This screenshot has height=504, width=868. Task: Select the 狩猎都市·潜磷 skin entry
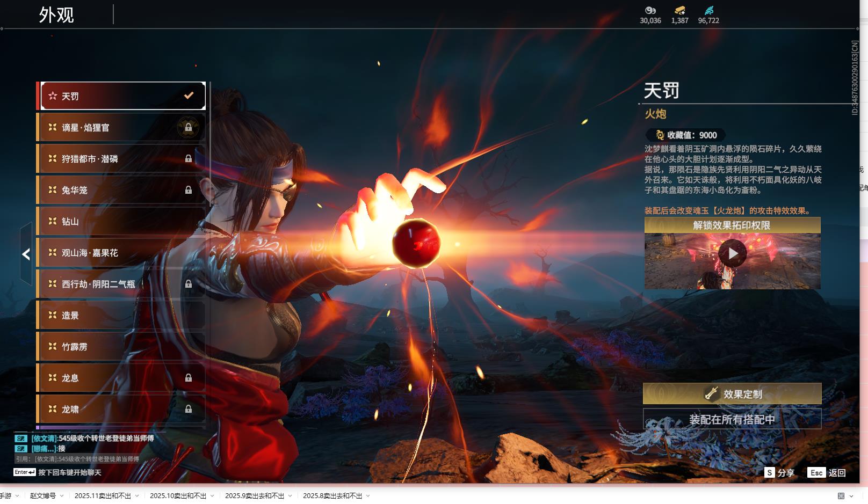pos(123,158)
